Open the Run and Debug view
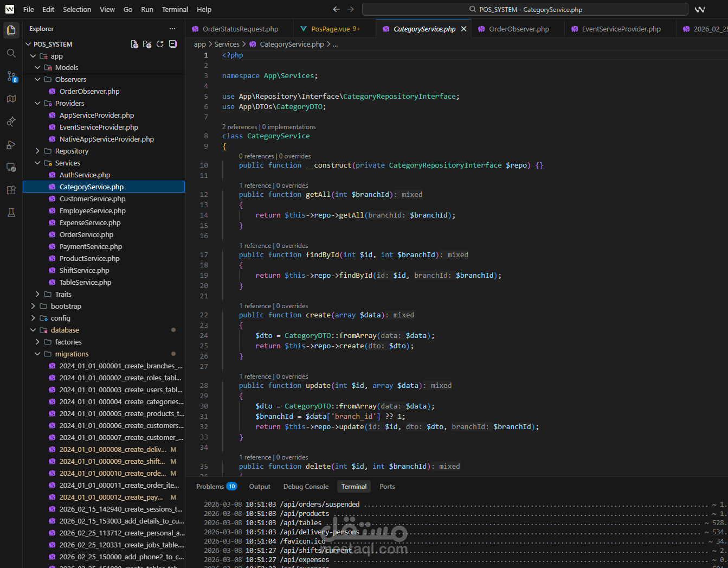The height and width of the screenshot is (568, 728). pos(11,144)
